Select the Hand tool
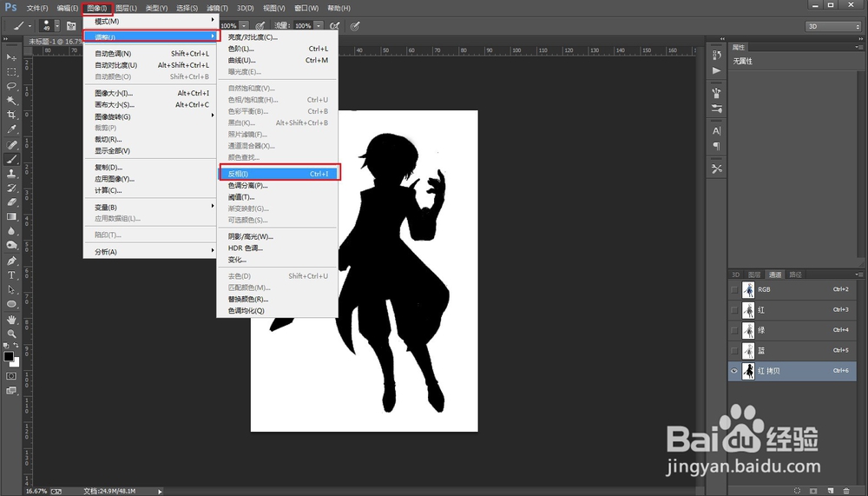868x496 pixels. click(x=11, y=320)
